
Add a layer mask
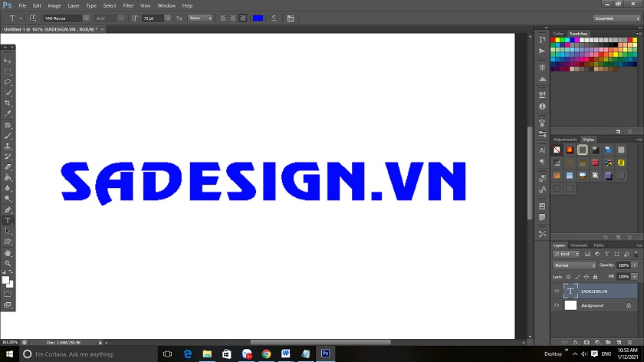586,342
